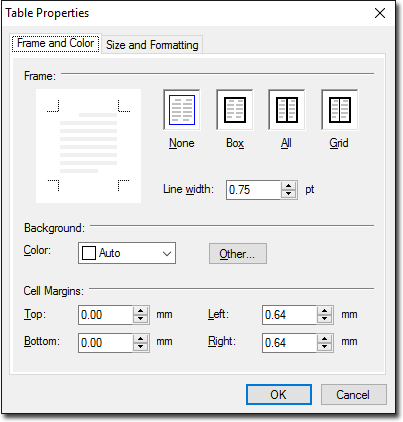Decrease Bottom cell margin with down arrow
Image resolution: width=403 pixels, height=422 pixels.
click(141, 347)
